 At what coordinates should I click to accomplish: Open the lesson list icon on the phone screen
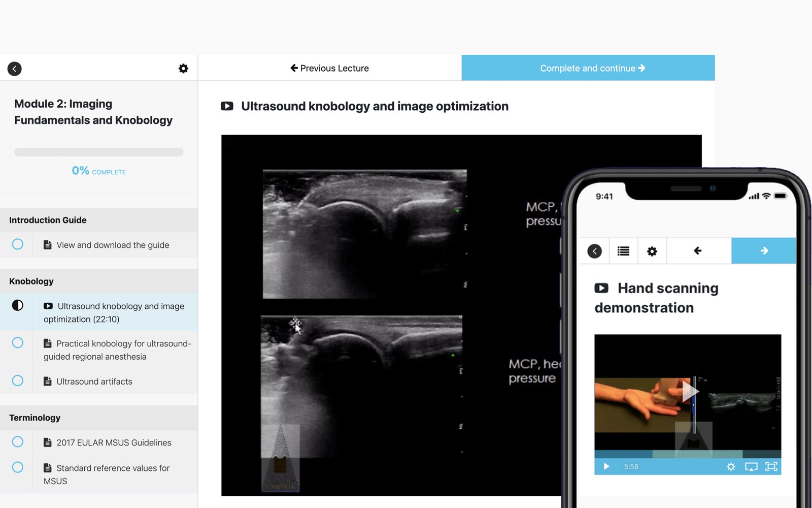coord(623,250)
